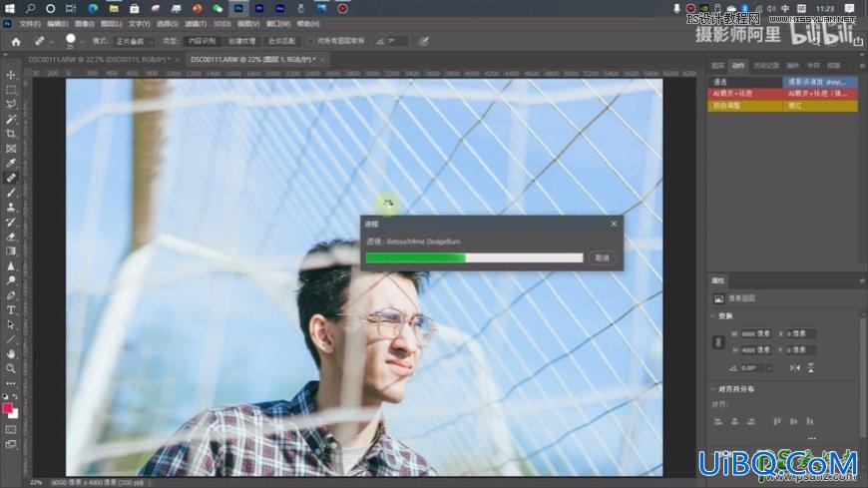868x488 pixels.
Task: Open the blend mode dropdown in options bar
Action: pos(135,42)
